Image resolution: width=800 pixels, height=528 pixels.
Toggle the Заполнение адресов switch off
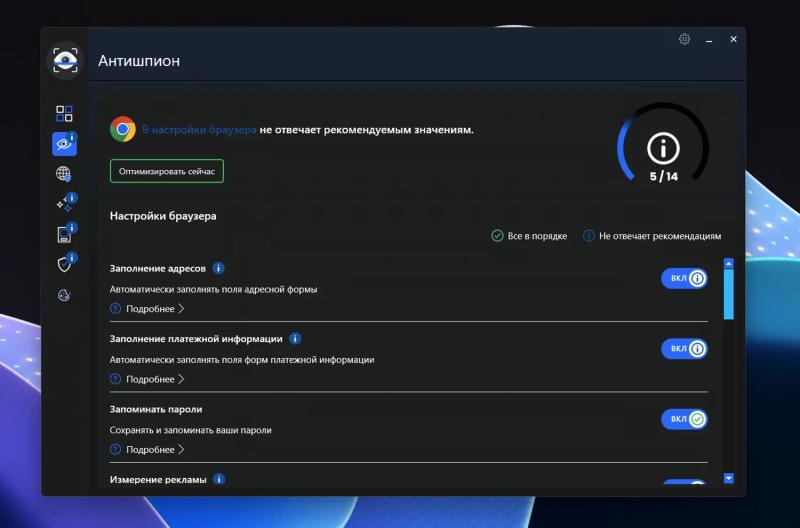point(684,279)
